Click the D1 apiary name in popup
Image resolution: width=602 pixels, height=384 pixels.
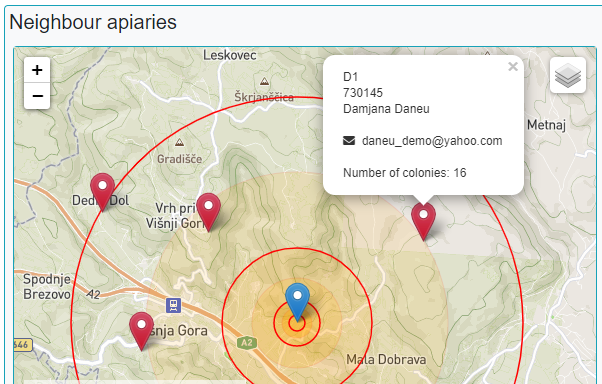tap(351, 77)
